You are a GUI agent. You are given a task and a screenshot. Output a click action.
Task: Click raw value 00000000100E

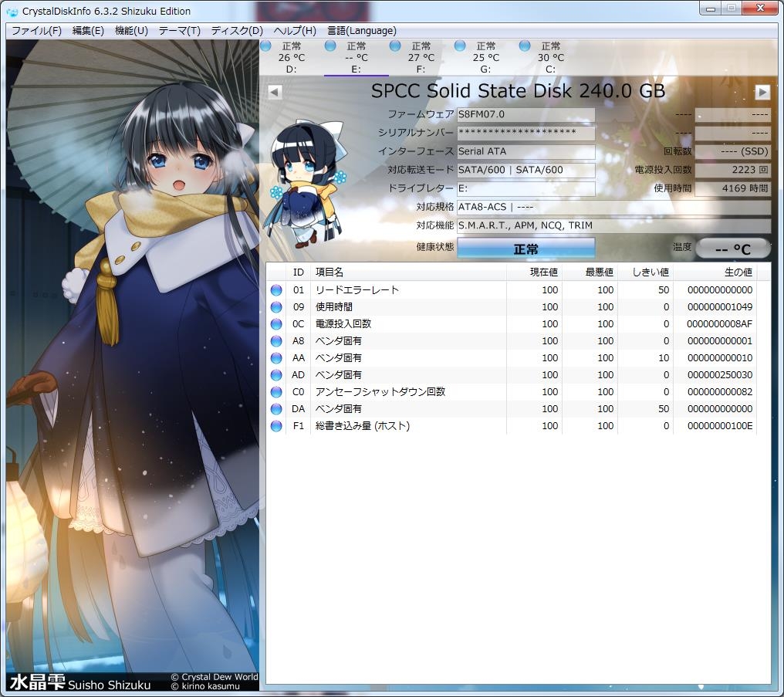[x=719, y=426]
